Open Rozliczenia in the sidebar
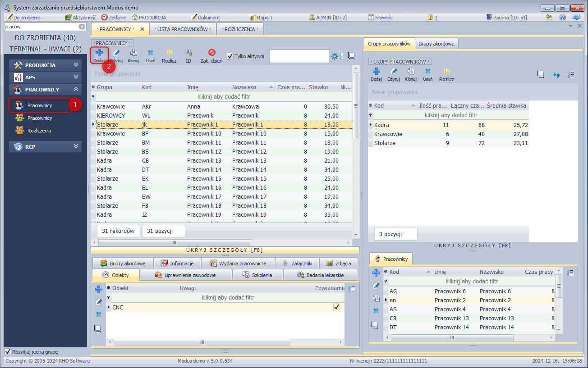 [x=39, y=131]
